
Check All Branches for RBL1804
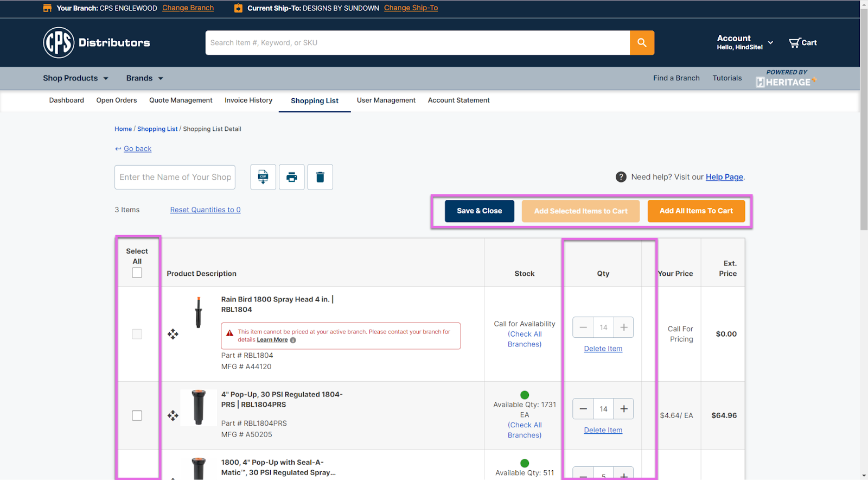[x=525, y=339]
